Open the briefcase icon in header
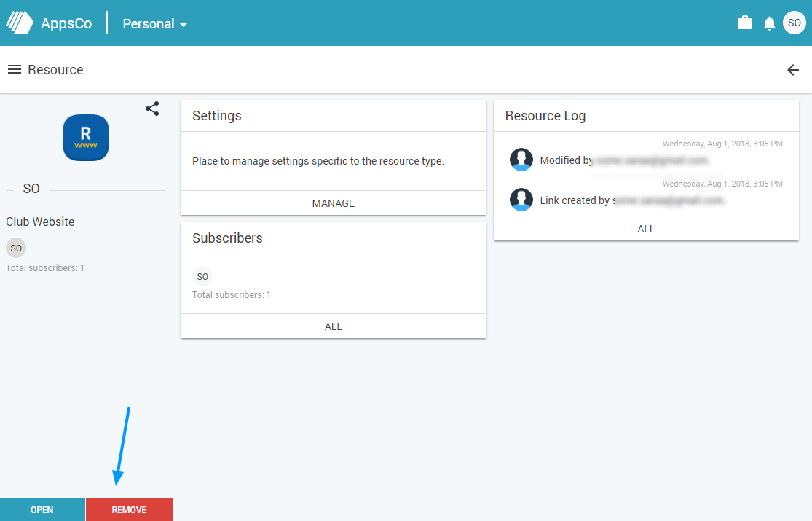Screen dimensions: 812x521 745,23
